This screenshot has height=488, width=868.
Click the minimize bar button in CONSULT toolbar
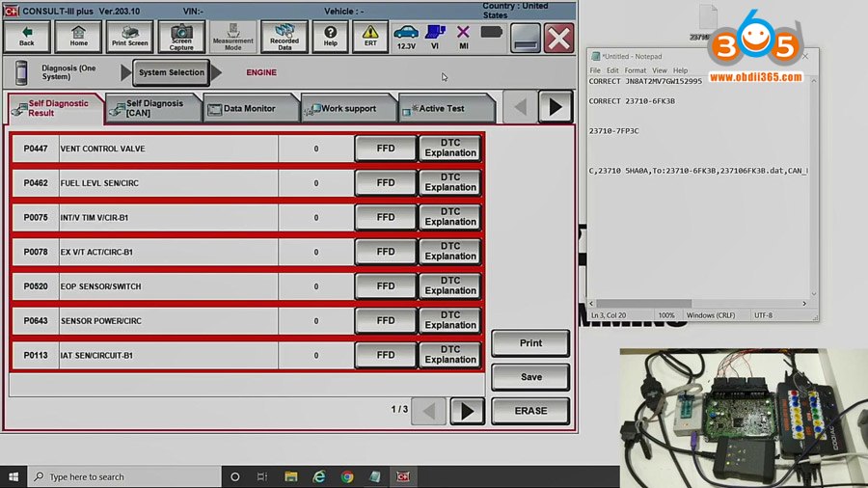(x=525, y=39)
